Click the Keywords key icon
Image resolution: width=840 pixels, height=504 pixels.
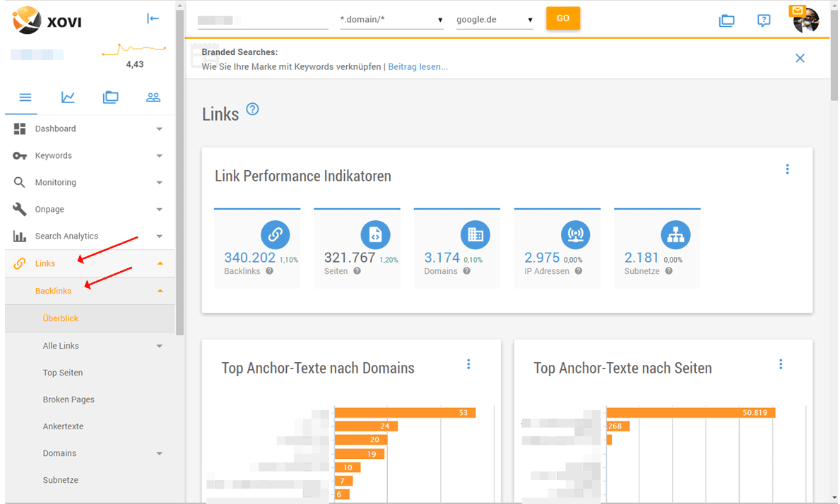pos(20,156)
